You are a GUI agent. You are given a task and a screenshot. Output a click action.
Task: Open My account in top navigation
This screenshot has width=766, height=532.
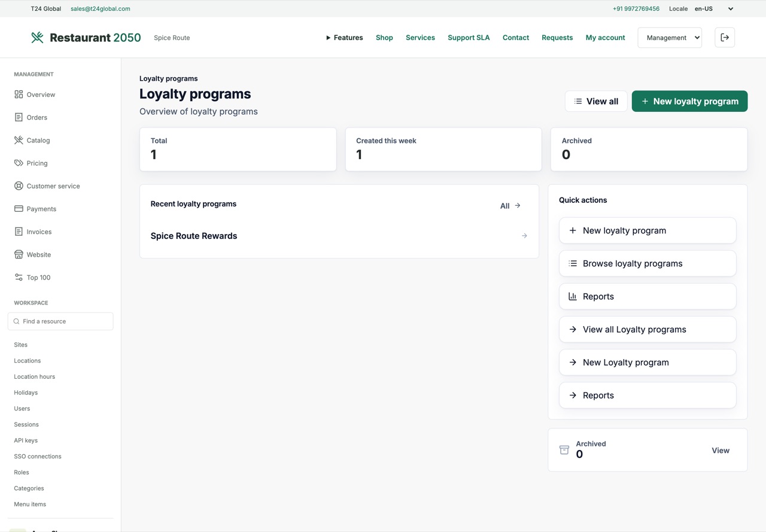[605, 38]
